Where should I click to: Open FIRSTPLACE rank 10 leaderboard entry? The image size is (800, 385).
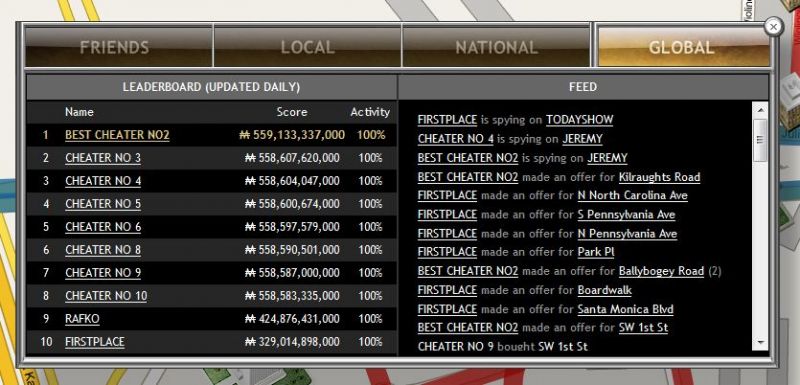point(95,342)
